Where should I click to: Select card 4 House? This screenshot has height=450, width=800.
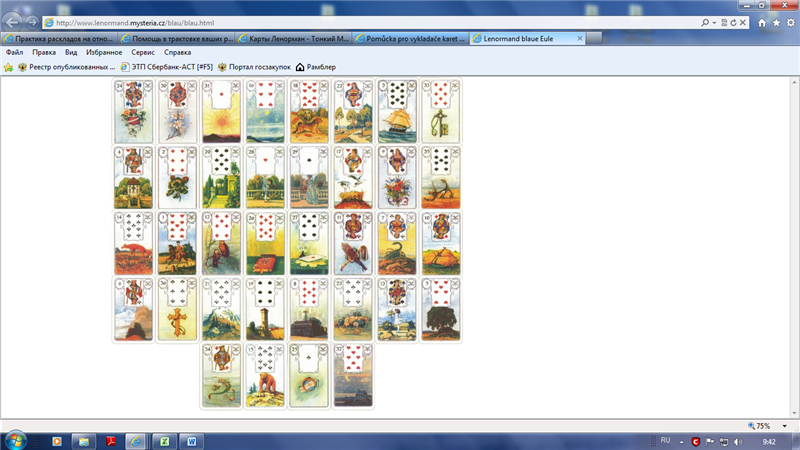coord(133,177)
